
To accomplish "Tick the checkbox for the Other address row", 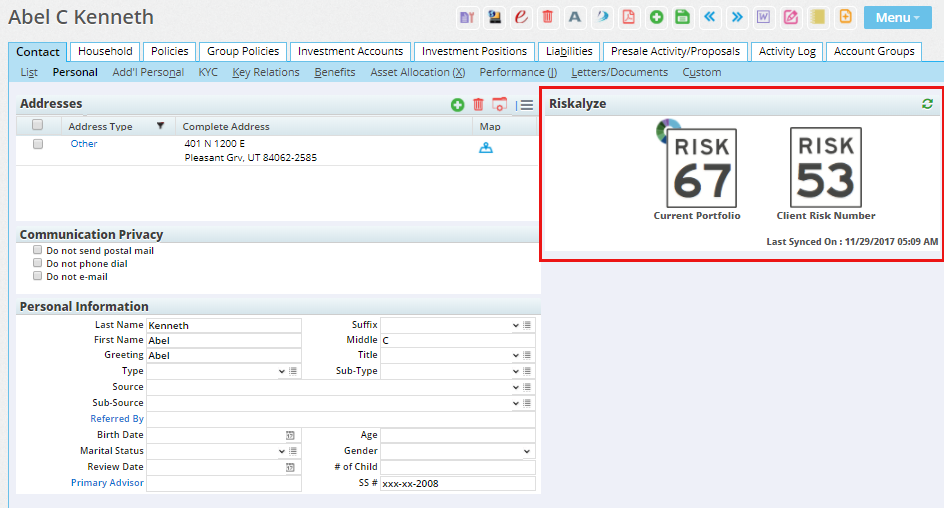I will (x=38, y=144).
